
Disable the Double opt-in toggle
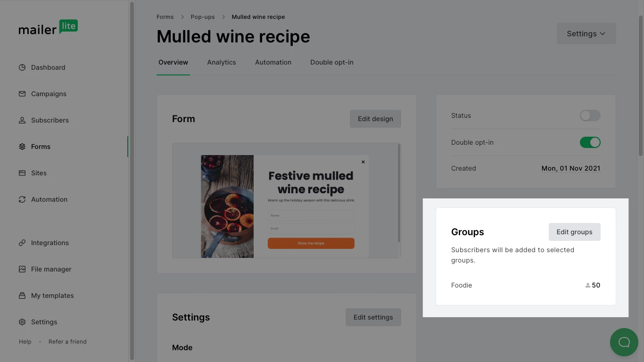tap(590, 142)
